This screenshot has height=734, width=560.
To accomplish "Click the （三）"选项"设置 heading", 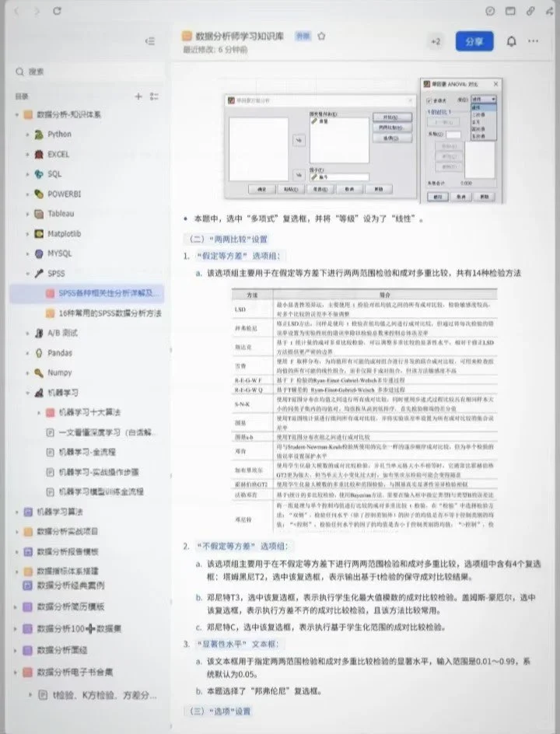I will [219, 711].
